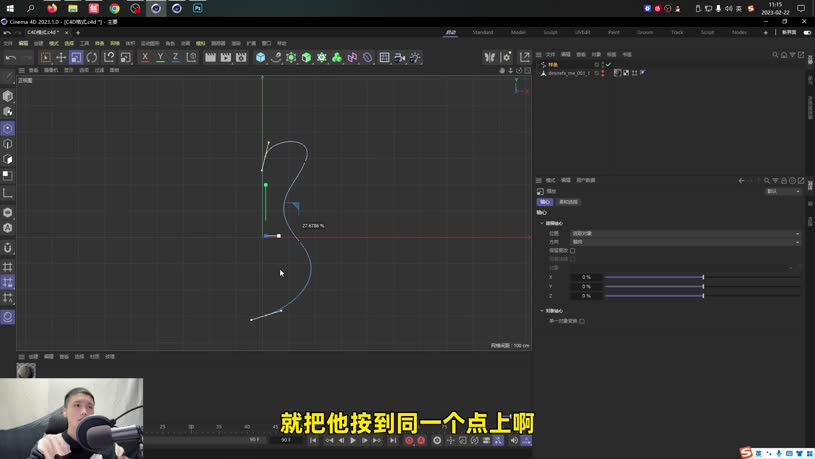Click the floor grid icon
Screen dimensions: 815x459
tap(385, 58)
